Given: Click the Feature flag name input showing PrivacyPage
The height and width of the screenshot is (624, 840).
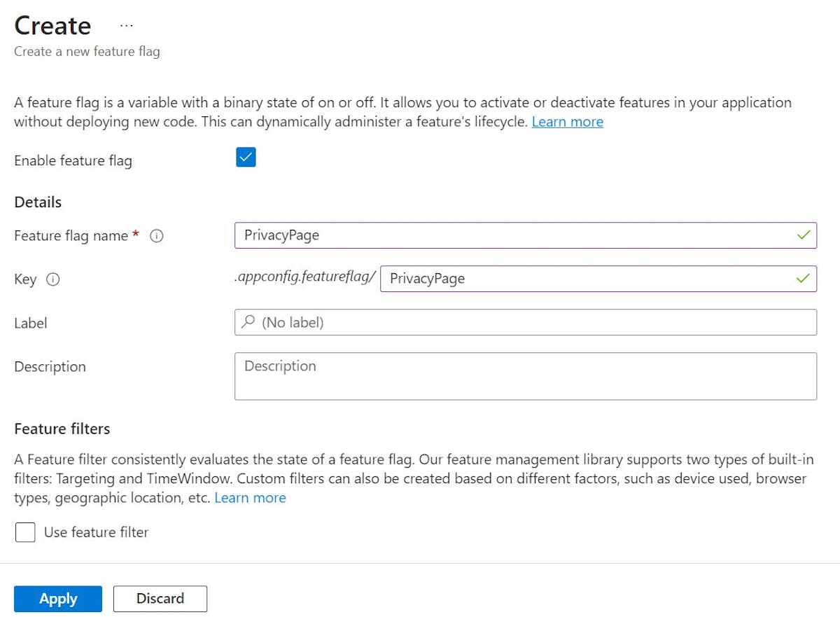Looking at the screenshot, I should point(490,235).
